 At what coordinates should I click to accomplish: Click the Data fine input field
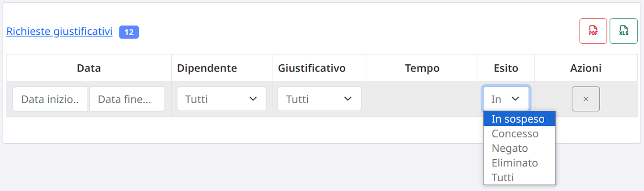127,99
